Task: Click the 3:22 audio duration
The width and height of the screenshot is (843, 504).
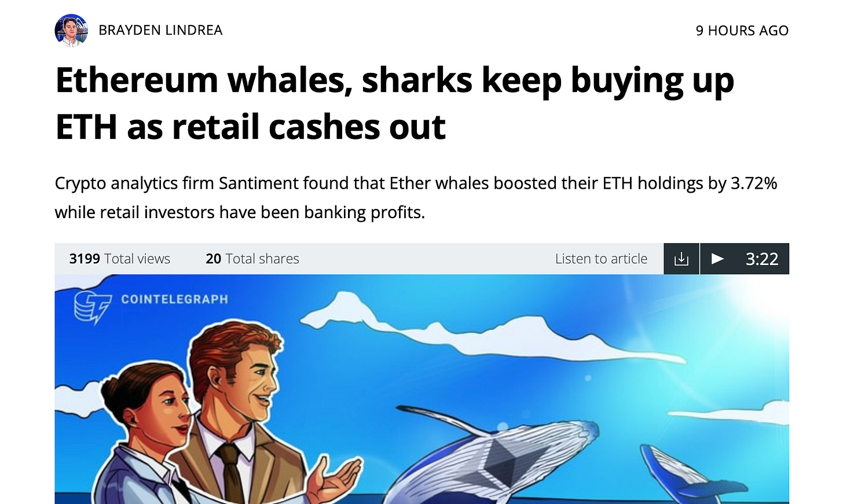Action: (762, 259)
